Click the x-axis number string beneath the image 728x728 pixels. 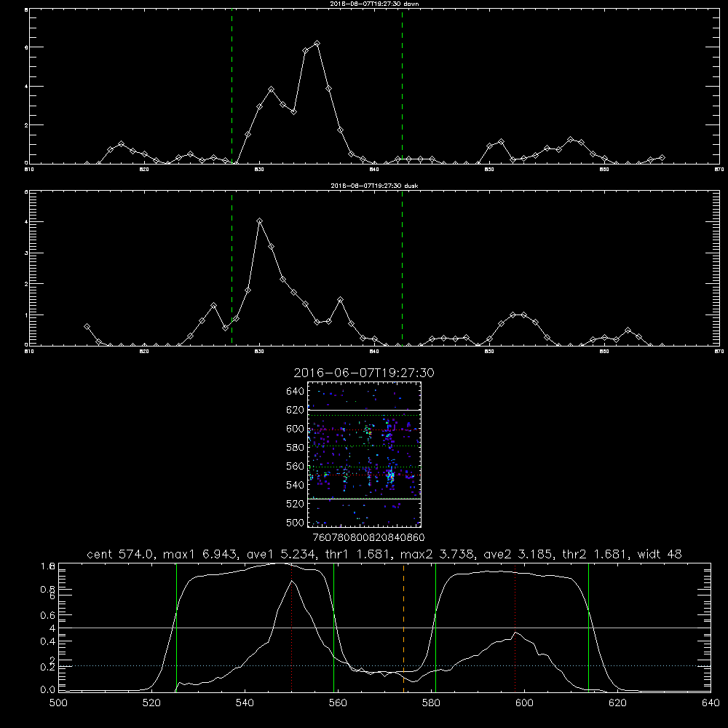point(368,537)
